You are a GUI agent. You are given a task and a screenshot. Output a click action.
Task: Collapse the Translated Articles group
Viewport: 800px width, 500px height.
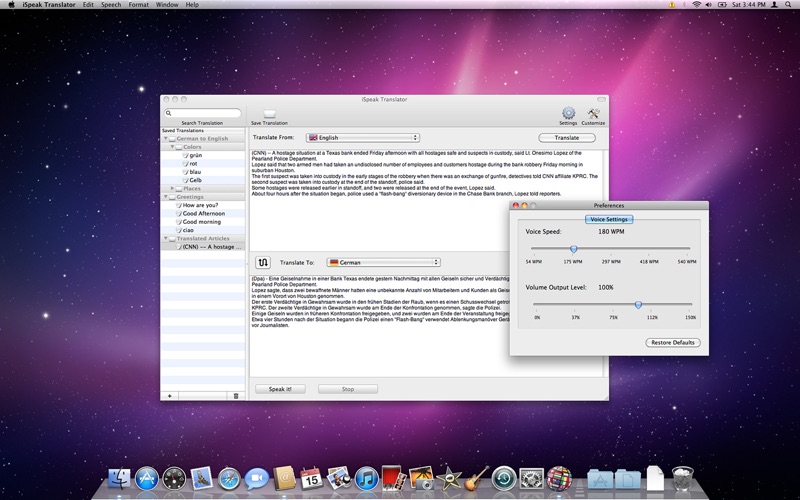click(166, 238)
